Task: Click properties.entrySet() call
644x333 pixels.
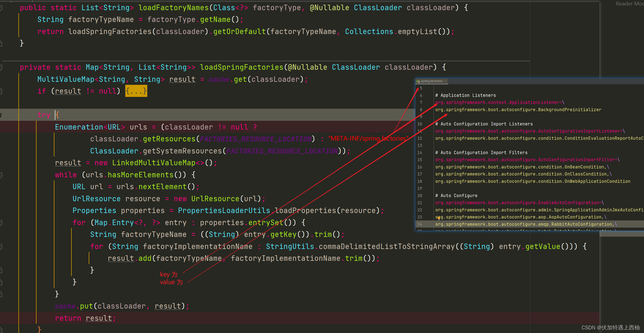Action: 248,223
